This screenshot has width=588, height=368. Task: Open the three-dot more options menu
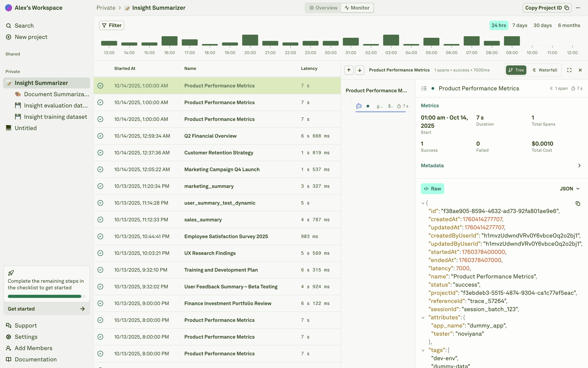[x=578, y=8]
